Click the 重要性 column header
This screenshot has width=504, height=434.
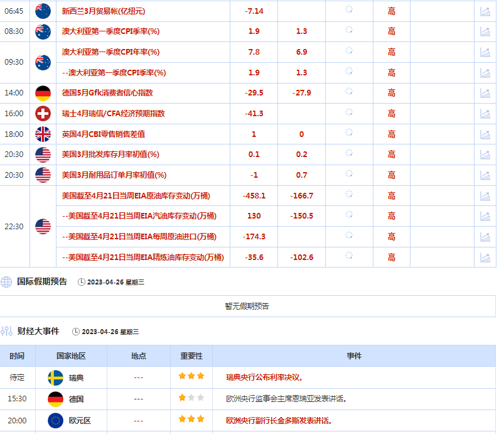click(x=191, y=356)
